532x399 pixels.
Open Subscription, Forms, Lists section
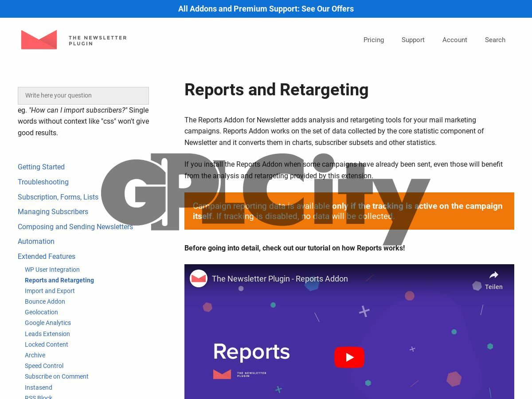pos(58,197)
